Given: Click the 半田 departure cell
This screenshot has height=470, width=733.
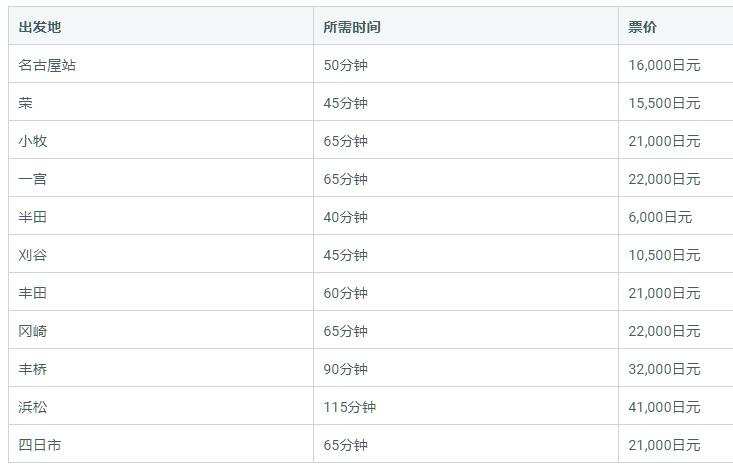Looking at the screenshot, I should [x=33, y=217].
